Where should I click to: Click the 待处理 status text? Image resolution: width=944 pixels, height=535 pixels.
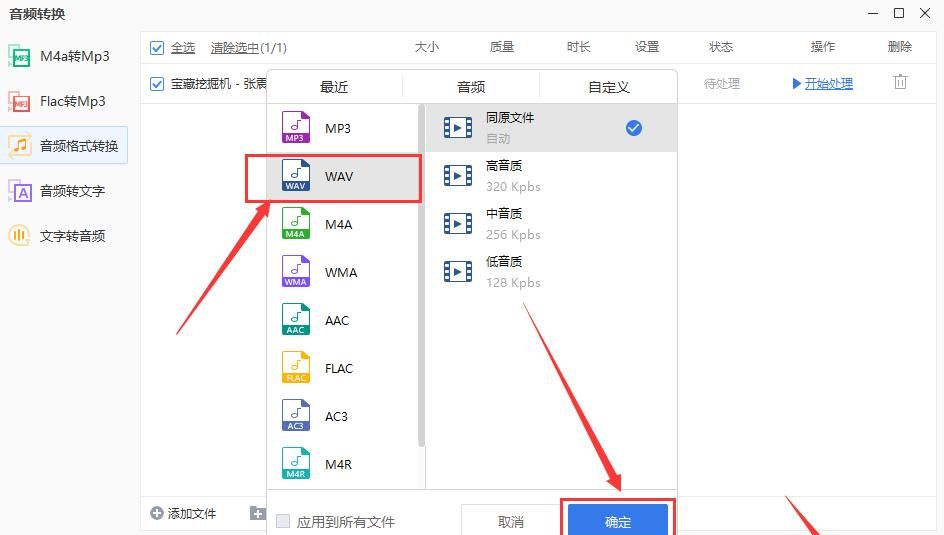pos(722,84)
